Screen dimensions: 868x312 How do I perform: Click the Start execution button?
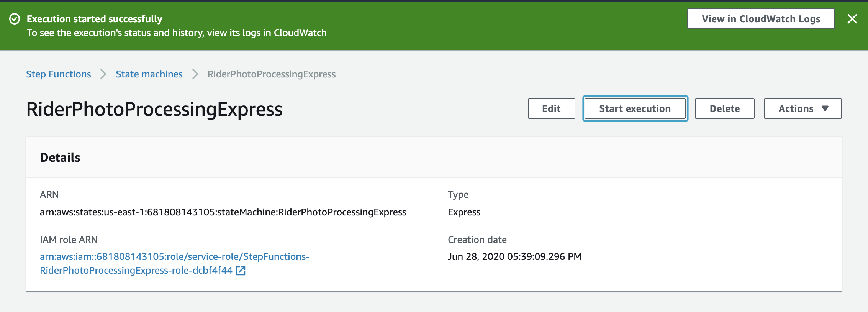(635, 108)
